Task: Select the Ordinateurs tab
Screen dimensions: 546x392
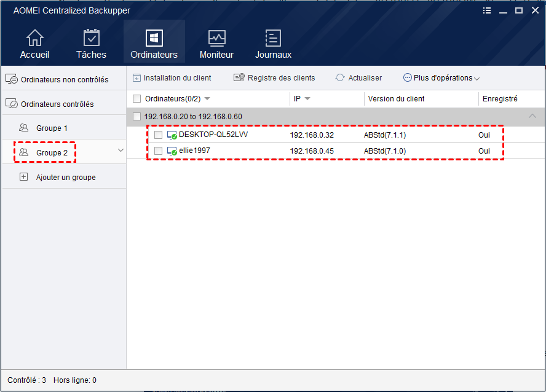Action: [154, 41]
